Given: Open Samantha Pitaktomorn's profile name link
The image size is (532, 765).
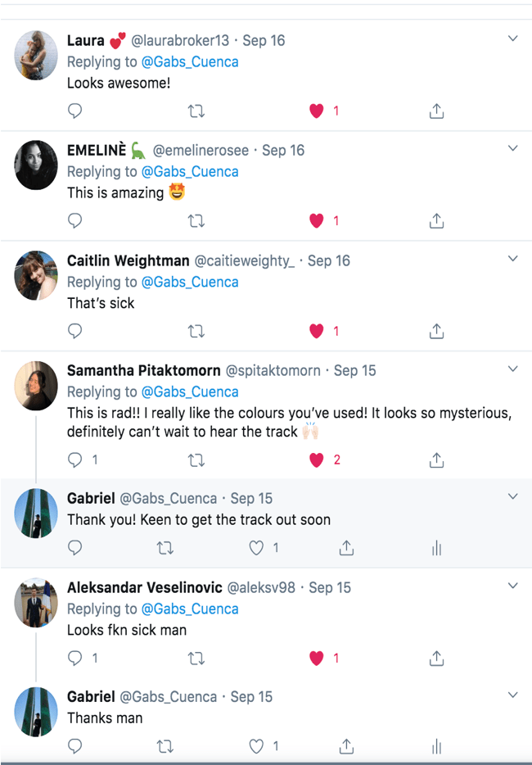Looking at the screenshot, I should pos(144,370).
